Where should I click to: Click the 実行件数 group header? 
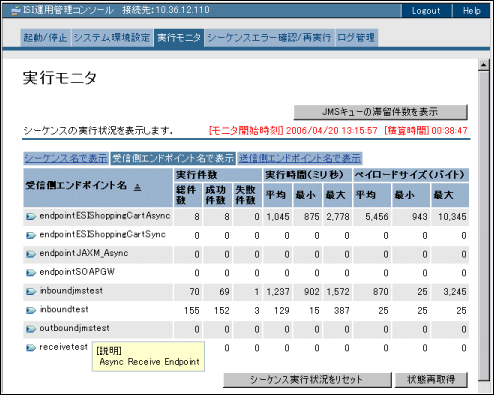point(218,175)
